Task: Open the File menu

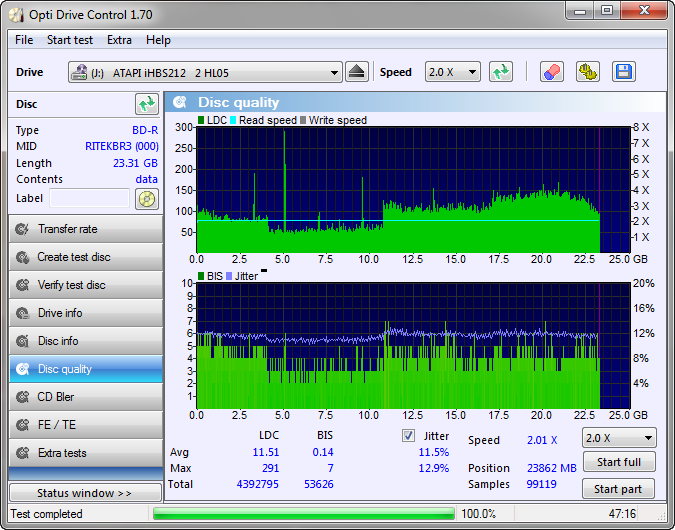Action: click(24, 40)
